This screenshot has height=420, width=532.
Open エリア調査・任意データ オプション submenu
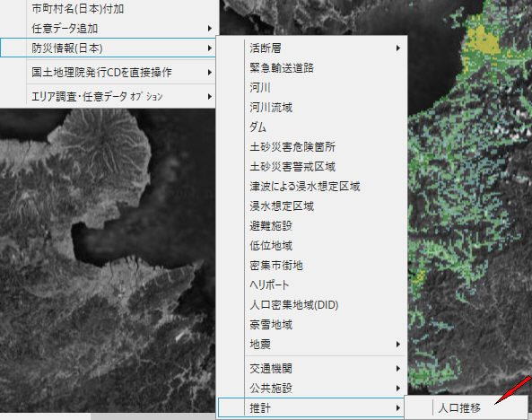tap(108, 97)
